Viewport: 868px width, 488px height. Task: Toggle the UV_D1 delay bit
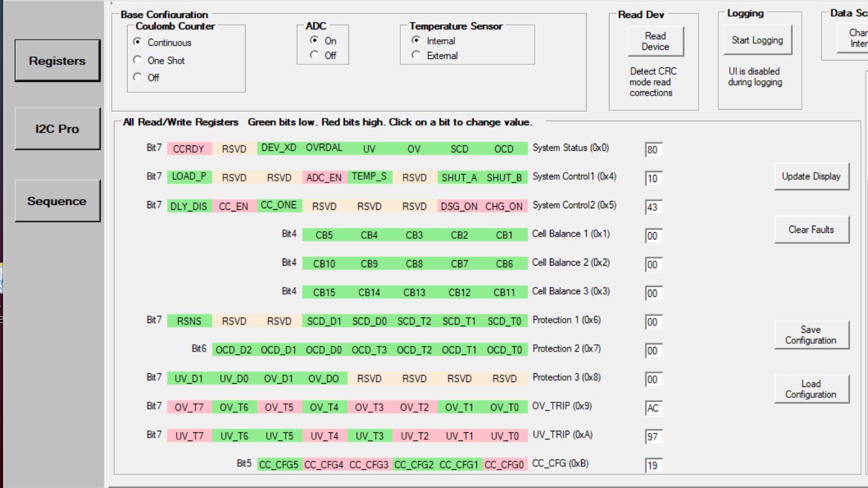coord(189,379)
